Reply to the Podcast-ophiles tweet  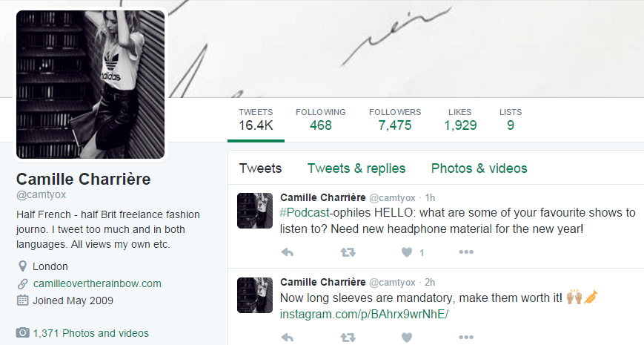[x=288, y=252]
